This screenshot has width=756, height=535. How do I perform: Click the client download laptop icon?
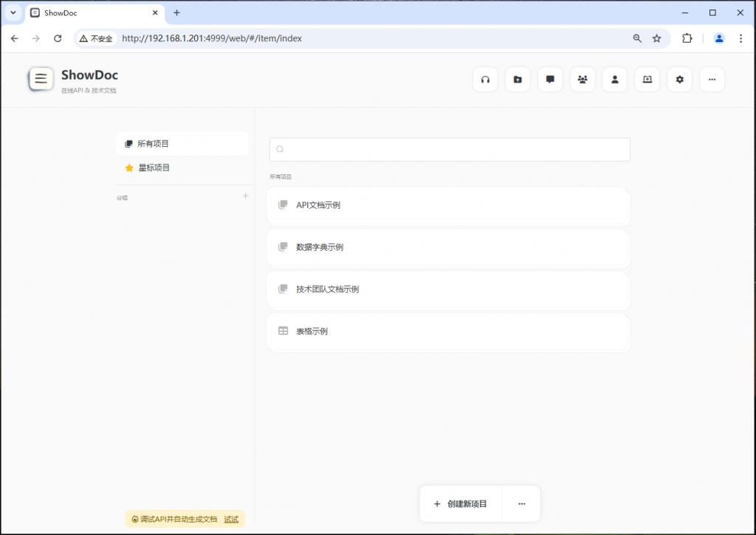tap(647, 79)
